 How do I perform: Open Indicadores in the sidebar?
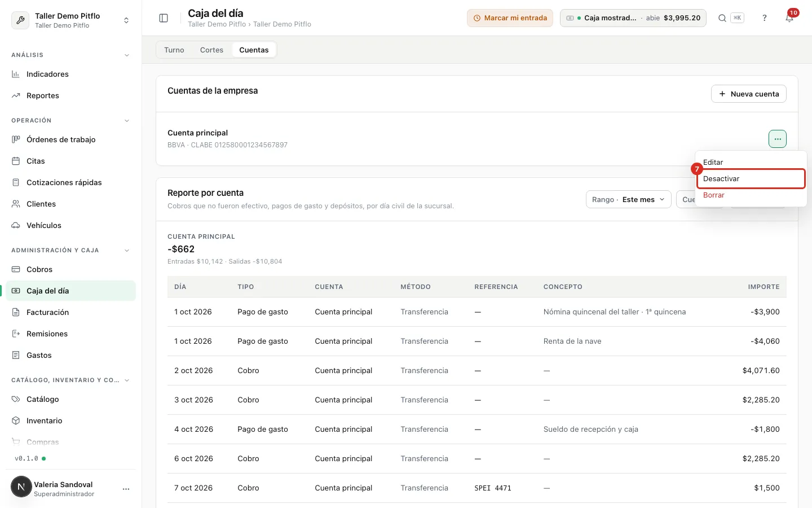pos(70,74)
